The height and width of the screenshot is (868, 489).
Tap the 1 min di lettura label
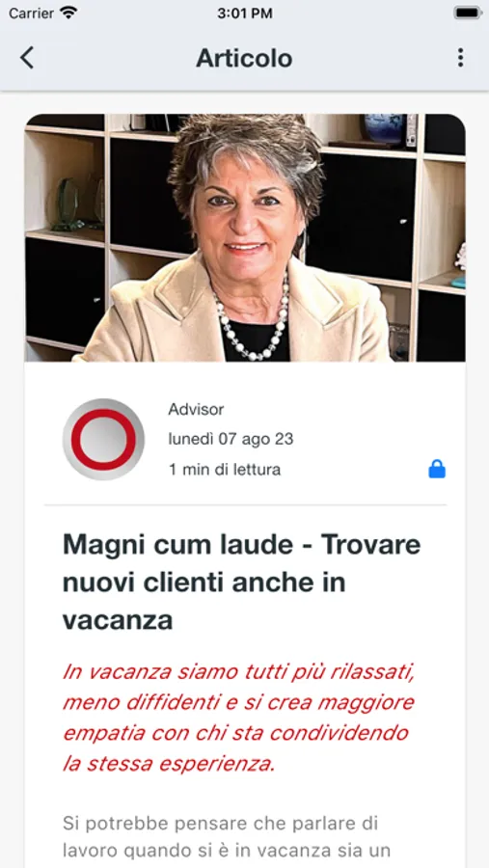[x=225, y=470]
